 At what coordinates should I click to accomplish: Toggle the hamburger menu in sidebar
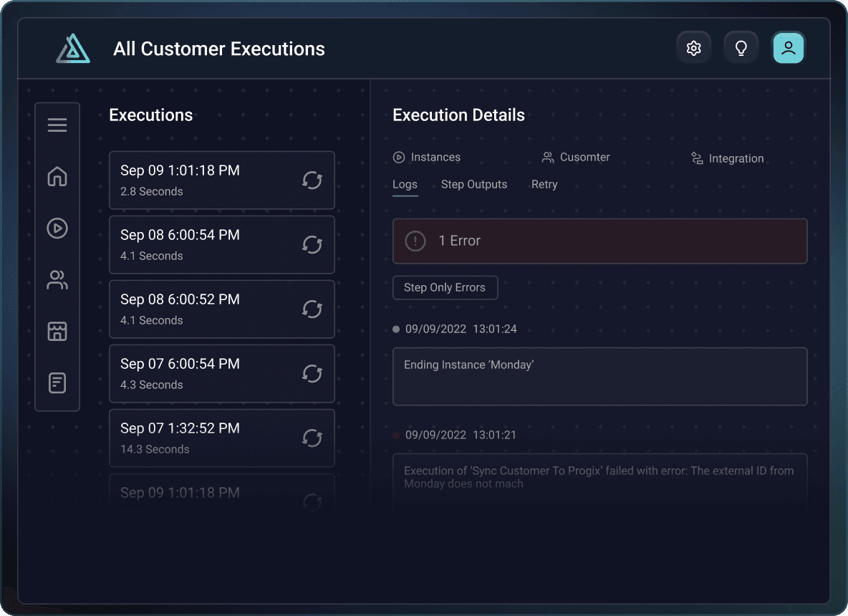click(x=57, y=125)
